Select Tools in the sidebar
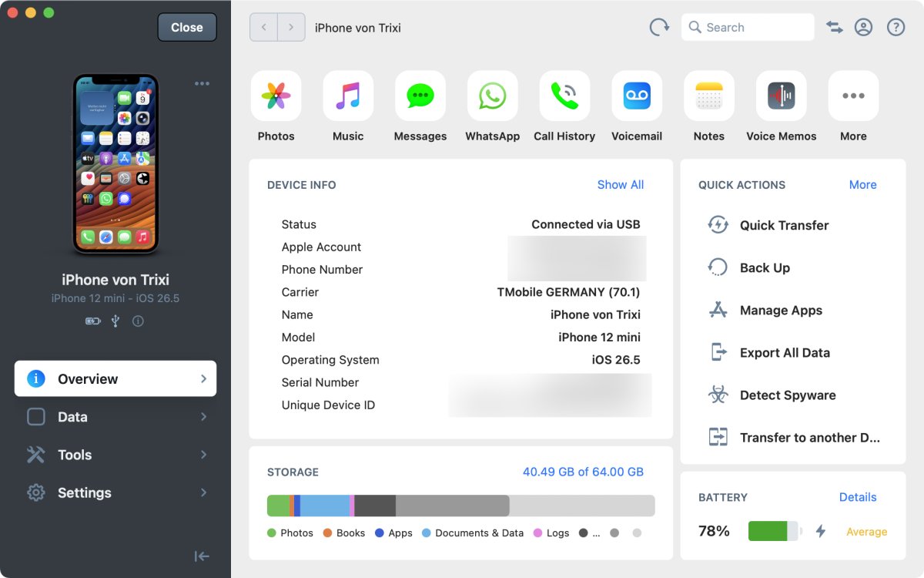Viewport: 924px width, 578px height. click(x=115, y=455)
